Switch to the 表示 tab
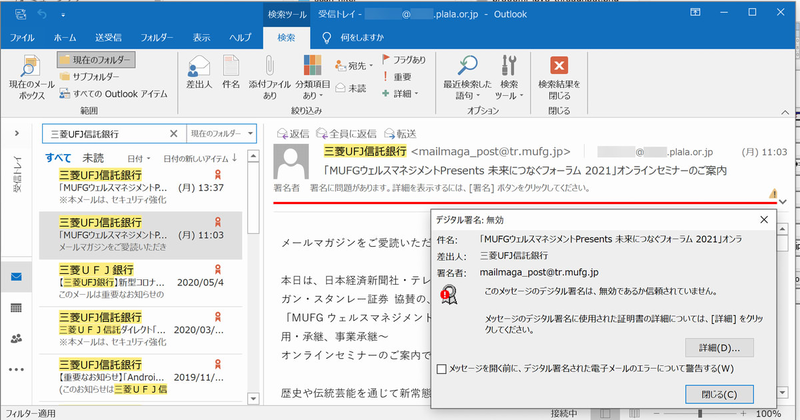 pos(201,37)
